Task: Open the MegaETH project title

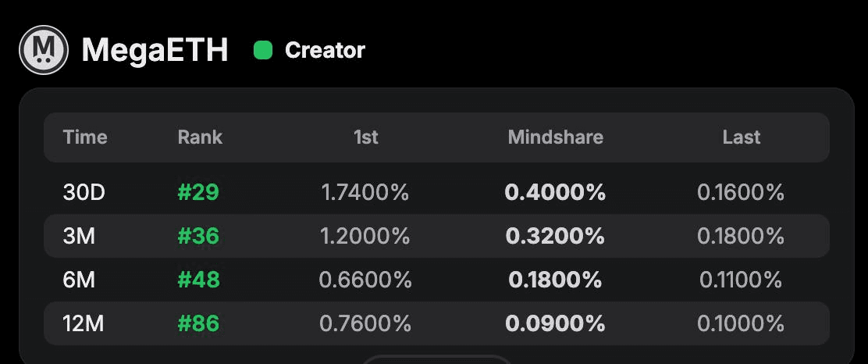Action: pos(155,51)
